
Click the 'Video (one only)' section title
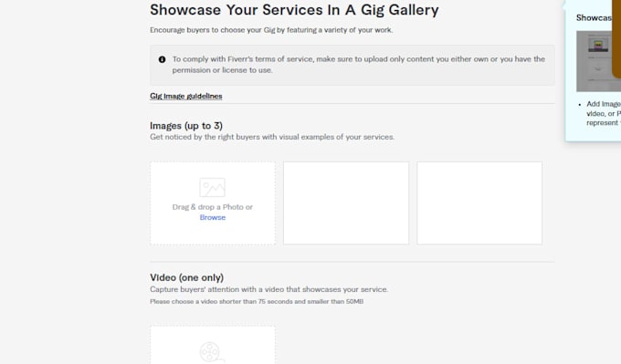(186, 277)
